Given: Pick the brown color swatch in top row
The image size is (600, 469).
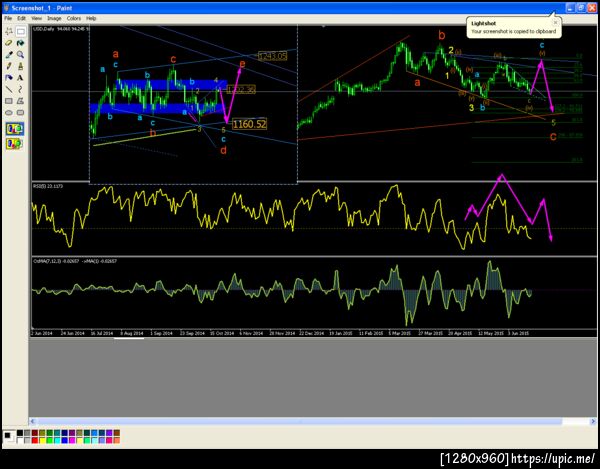Looking at the screenshot, I should click(x=117, y=433).
